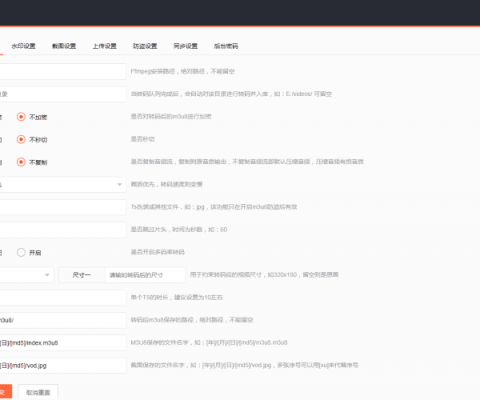Focus the TS disguise extension field
The width and height of the screenshot is (480, 400).
[63, 207]
